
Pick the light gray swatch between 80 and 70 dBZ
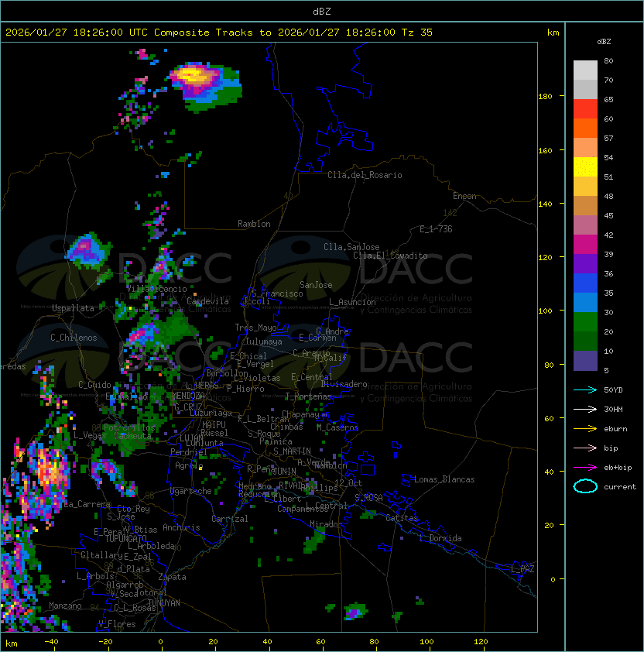point(585,70)
